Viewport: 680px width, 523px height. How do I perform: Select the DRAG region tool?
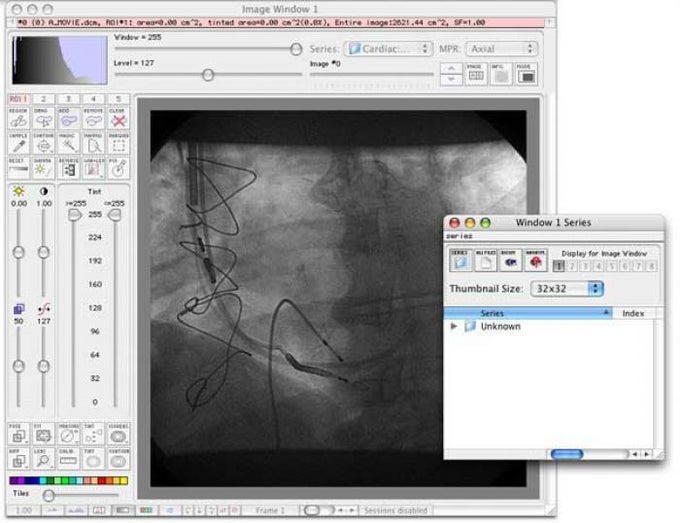coord(43,118)
